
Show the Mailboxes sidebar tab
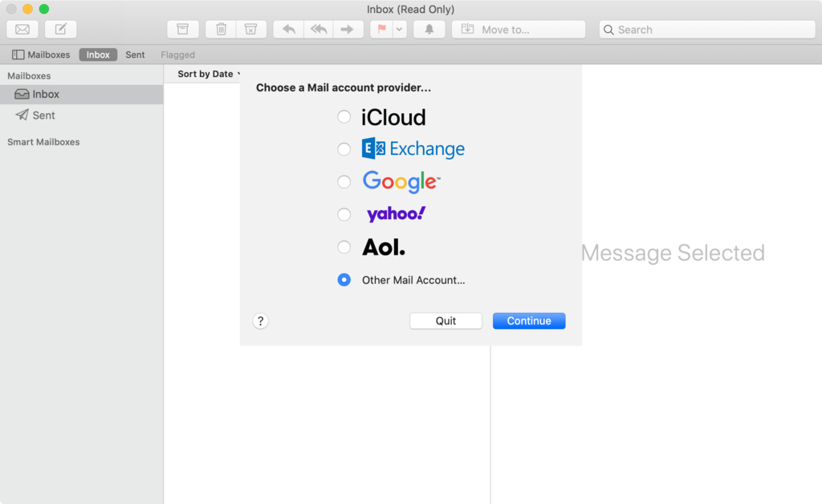[x=40, y=55]
